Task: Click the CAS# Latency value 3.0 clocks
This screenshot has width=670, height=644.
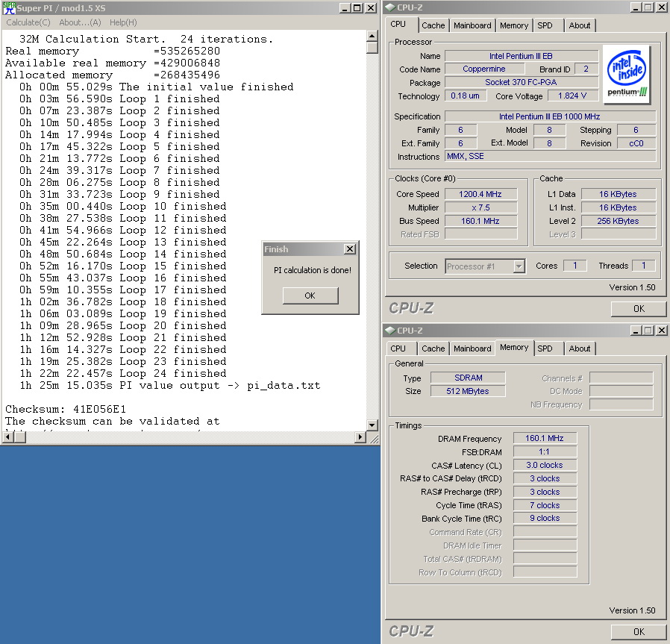Action: [545, 465]
